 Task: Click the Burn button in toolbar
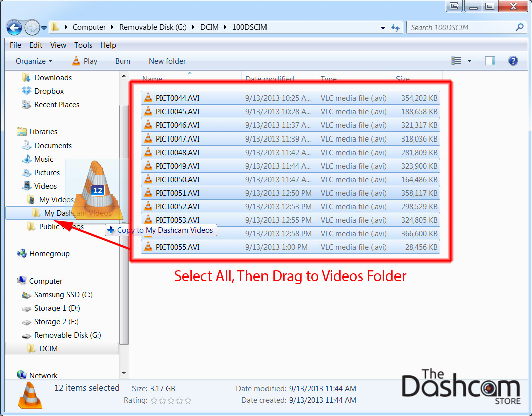[122, 61]
